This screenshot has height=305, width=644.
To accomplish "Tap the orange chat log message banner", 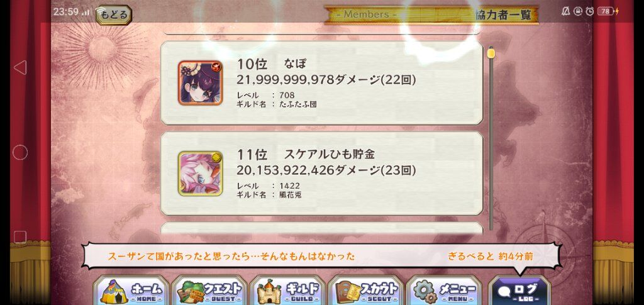I will [321, 256].
